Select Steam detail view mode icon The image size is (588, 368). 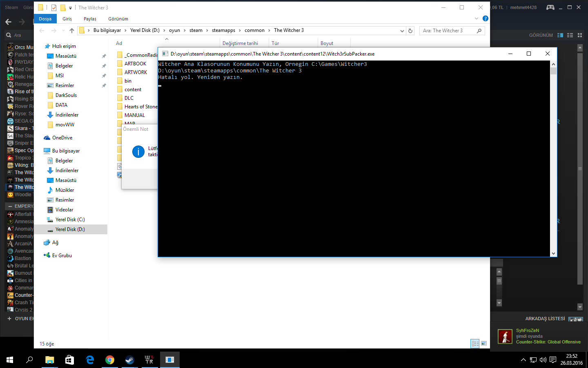pyautogui.click(x=560, y=35)
